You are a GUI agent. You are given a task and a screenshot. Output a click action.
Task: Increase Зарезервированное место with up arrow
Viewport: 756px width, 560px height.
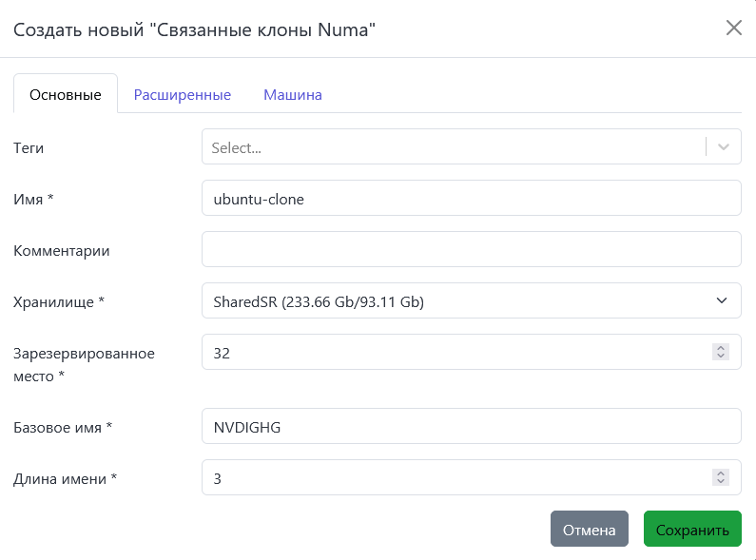coord(721,348)
